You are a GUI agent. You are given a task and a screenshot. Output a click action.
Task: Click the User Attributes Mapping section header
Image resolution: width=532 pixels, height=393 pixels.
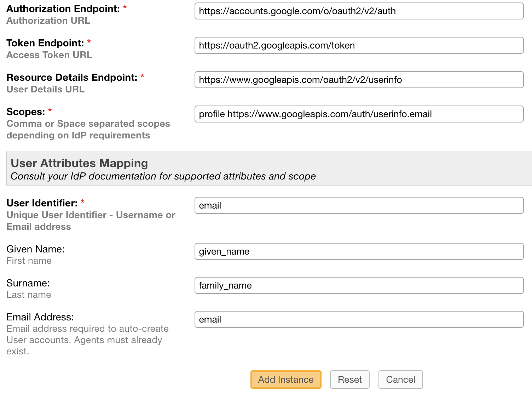(79, 163)
